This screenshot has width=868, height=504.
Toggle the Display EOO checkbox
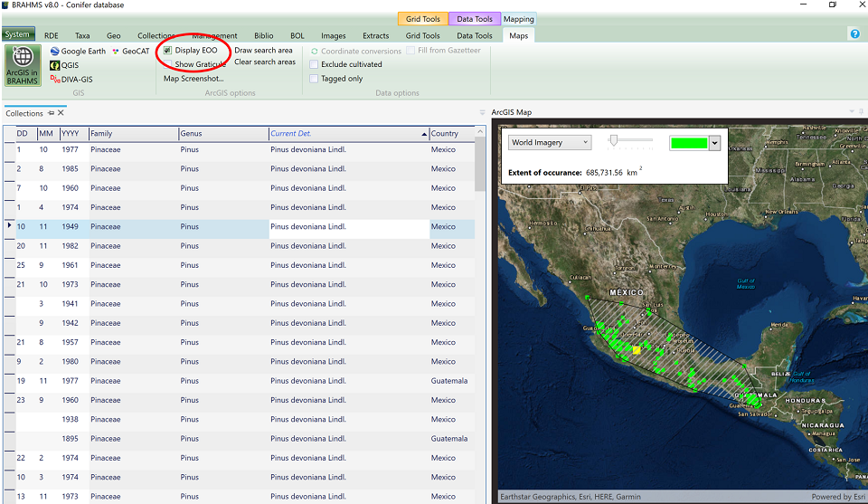168,51
